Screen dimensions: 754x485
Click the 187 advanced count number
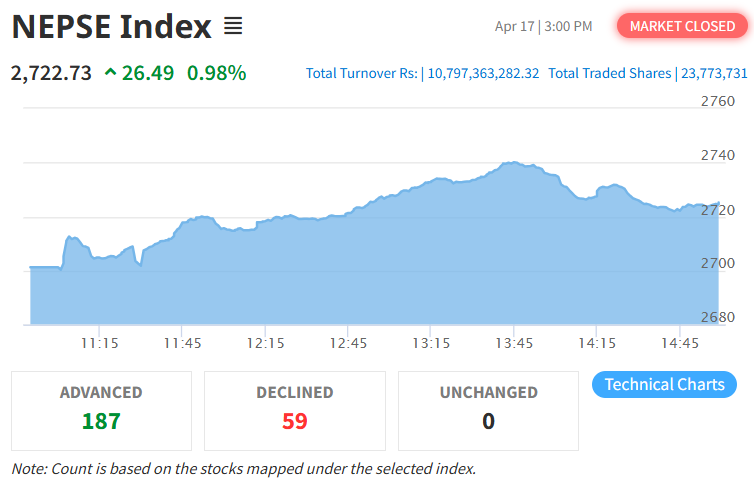point(101,421)
